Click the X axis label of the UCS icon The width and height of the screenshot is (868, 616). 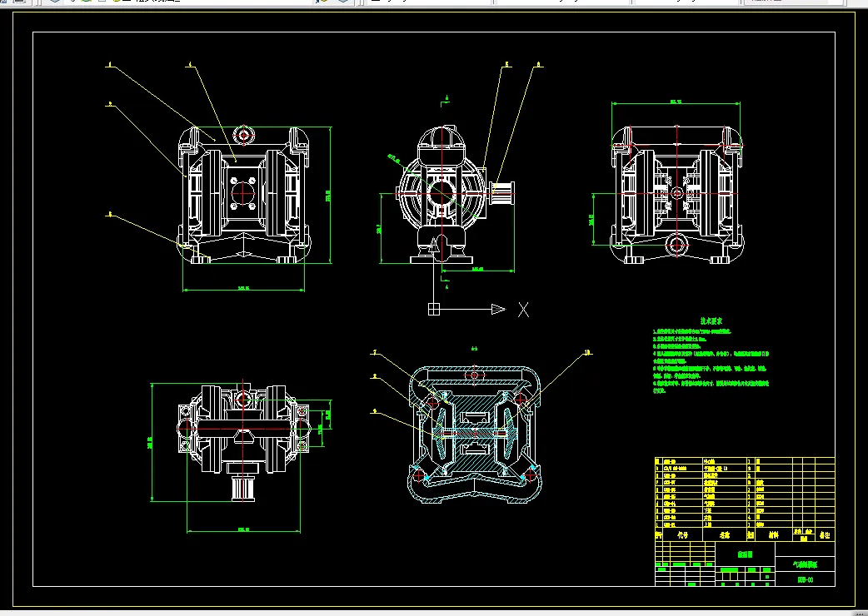(523, 310)
